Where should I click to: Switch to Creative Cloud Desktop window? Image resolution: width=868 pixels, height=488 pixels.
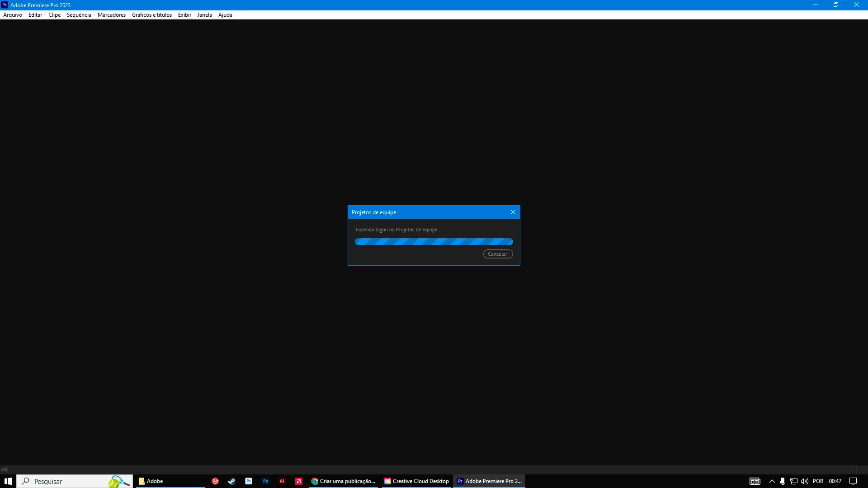[416, 481]
